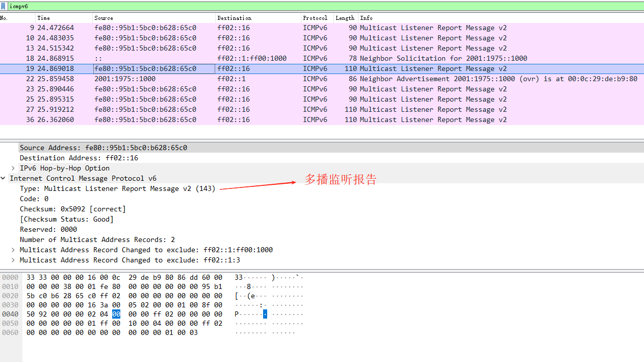Click hex offset 0030 row

tap(10, 305)
